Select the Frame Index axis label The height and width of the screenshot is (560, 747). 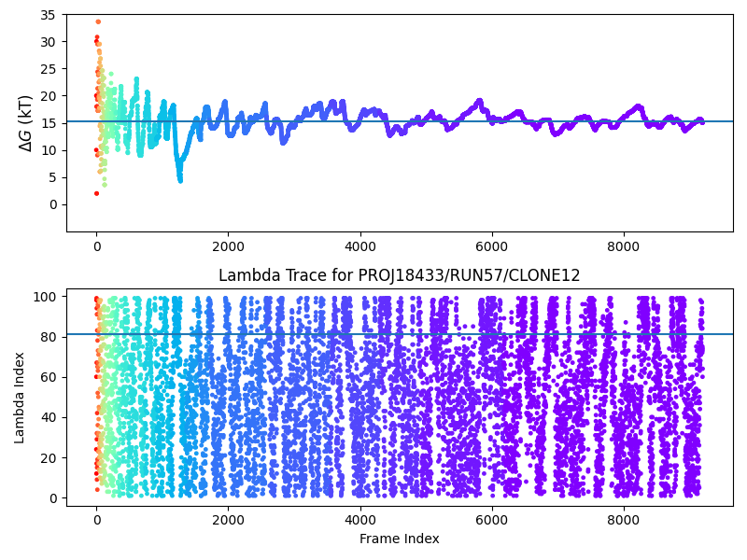(400, 539)
